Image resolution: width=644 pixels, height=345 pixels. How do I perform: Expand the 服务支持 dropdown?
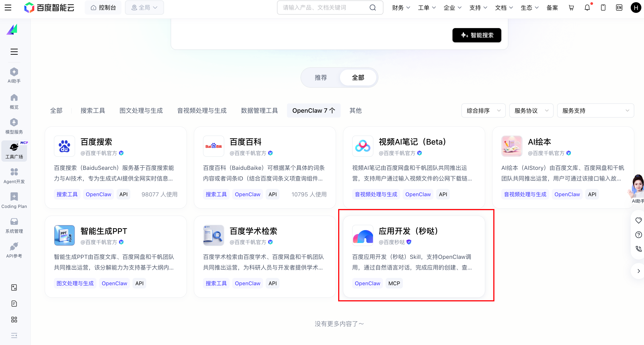coord(595,110)
